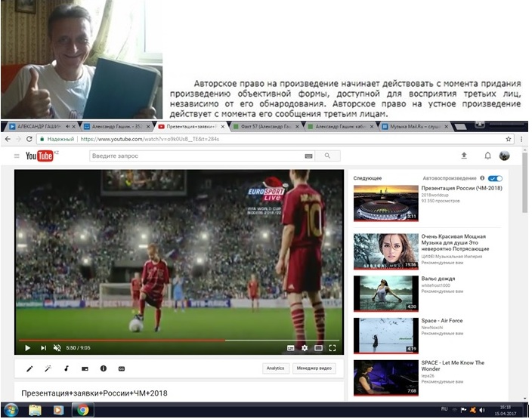Open Очень Красивая Мощная Музыка video link

[x=456, y=243]
